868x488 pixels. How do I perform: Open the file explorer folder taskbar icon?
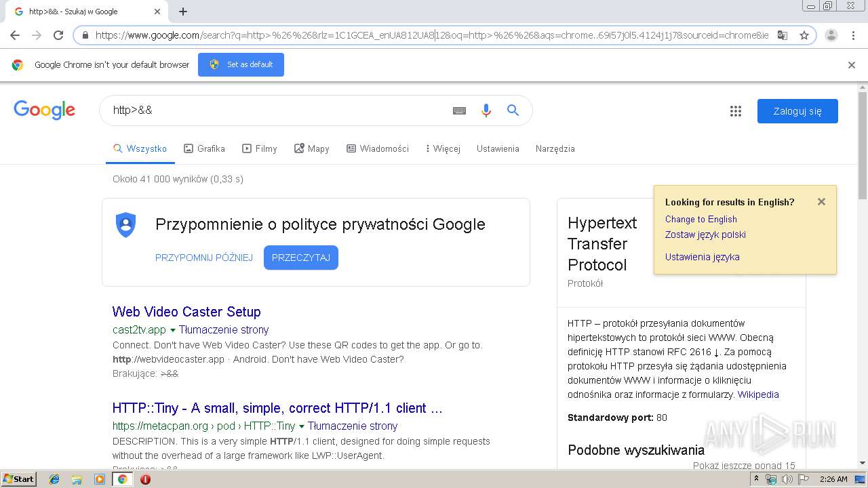[77, 479]
